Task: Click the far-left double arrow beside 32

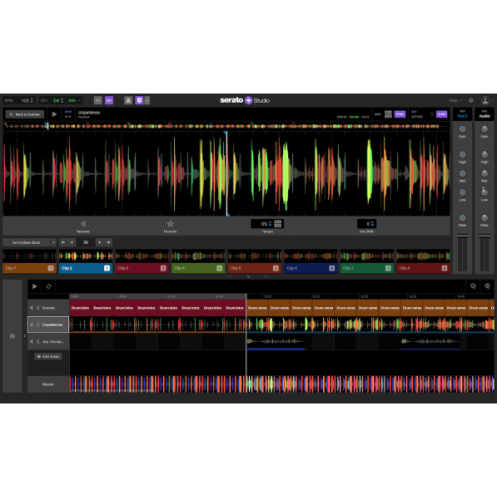Action: [63, 242]
